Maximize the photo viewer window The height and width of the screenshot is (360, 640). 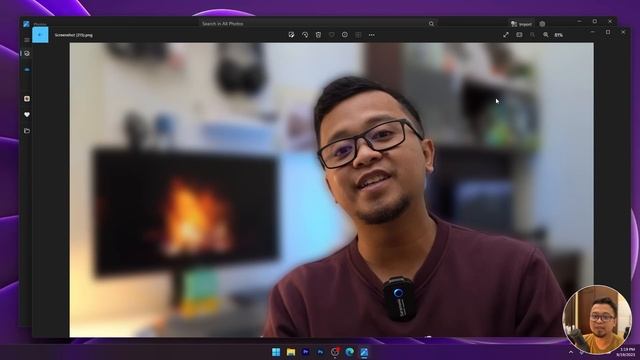point(608,32)
